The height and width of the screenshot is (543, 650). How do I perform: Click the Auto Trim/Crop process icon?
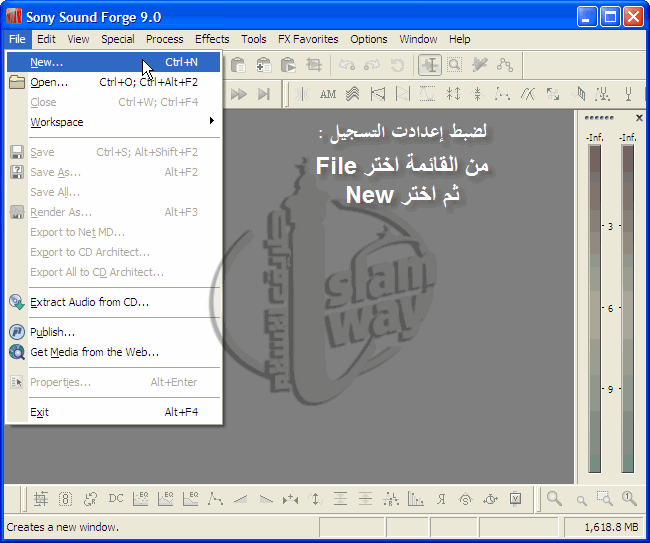click(41, 499)
